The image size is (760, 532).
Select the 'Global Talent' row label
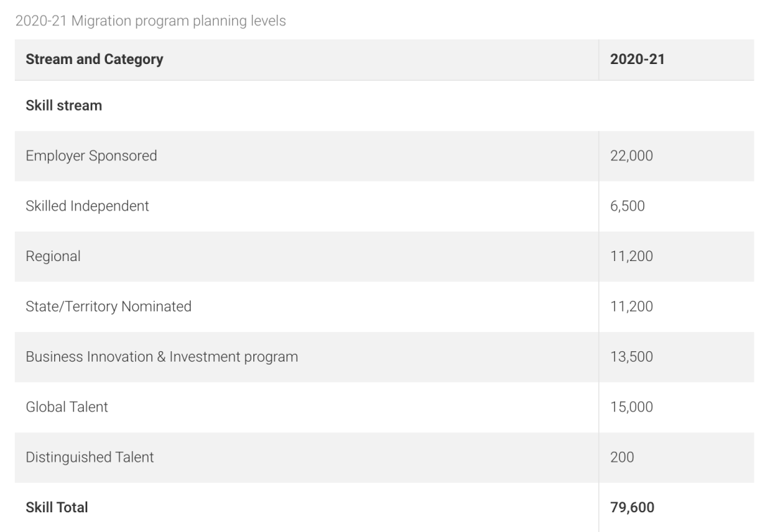click(x=67, y=407)
